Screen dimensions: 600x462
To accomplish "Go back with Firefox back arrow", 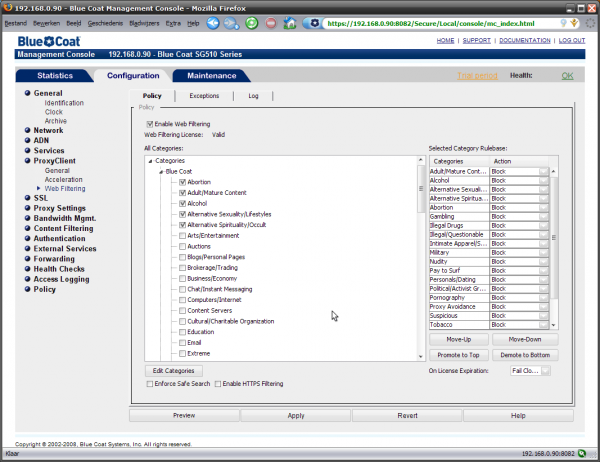I will pyautogui.click(x=213, y=23).
